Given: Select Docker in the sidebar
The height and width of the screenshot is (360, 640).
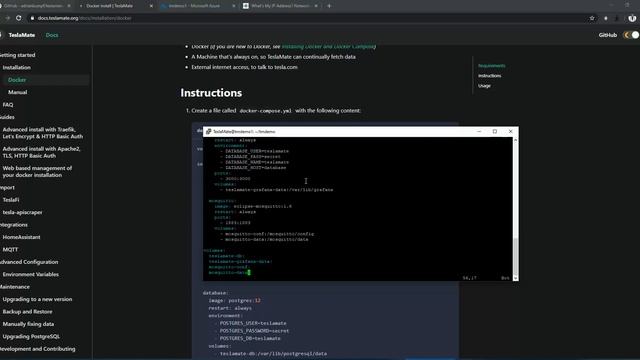Looking at the screenshot, I should (x=45, y=80).
